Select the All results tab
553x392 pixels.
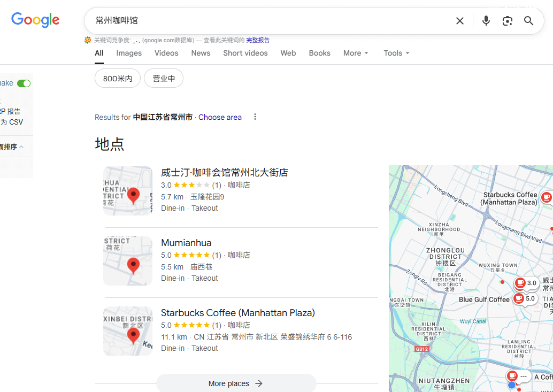point(99,53)
